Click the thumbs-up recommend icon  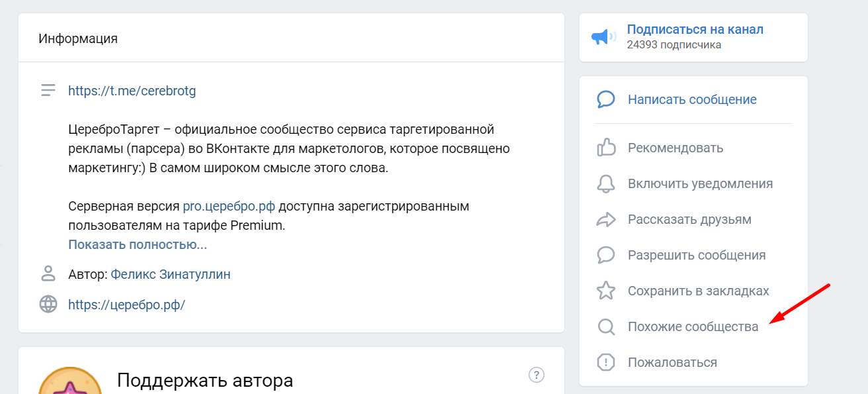(x=606, y=148)
